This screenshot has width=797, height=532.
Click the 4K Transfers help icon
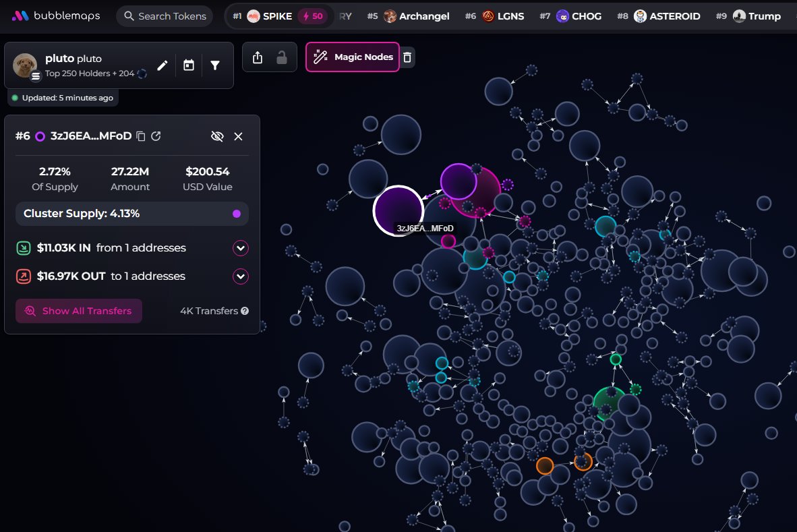point(245,311)
